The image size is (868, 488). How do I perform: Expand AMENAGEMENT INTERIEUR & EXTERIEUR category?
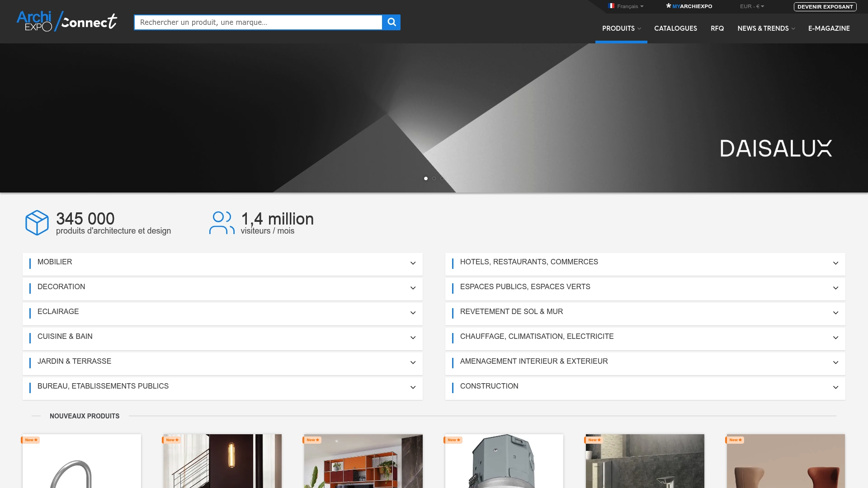645,363
